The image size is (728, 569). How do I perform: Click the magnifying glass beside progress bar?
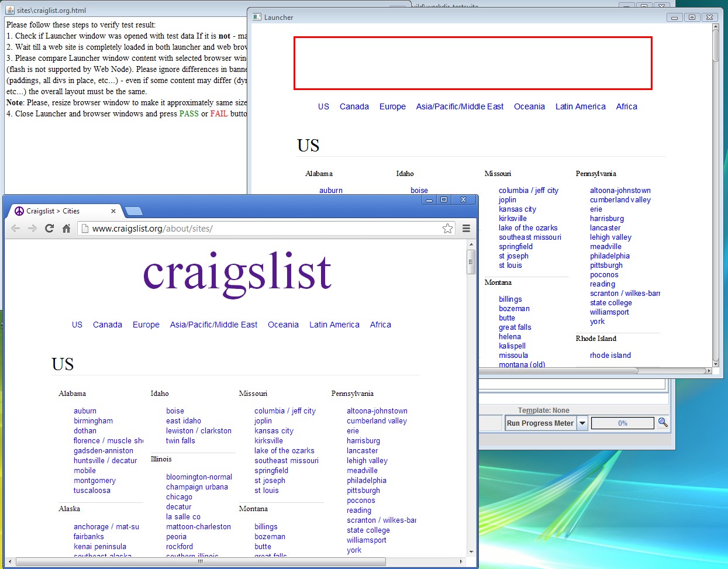[663, 422]
